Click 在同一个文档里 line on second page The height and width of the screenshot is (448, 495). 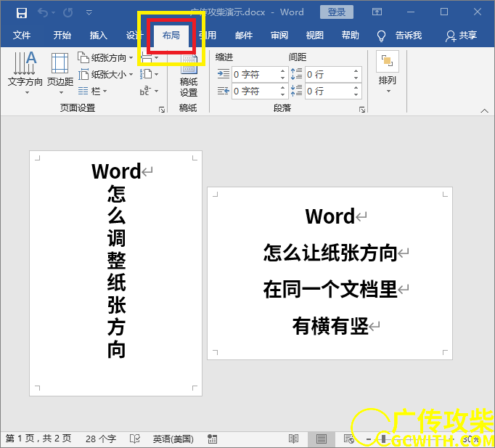[x=330, y=289]
